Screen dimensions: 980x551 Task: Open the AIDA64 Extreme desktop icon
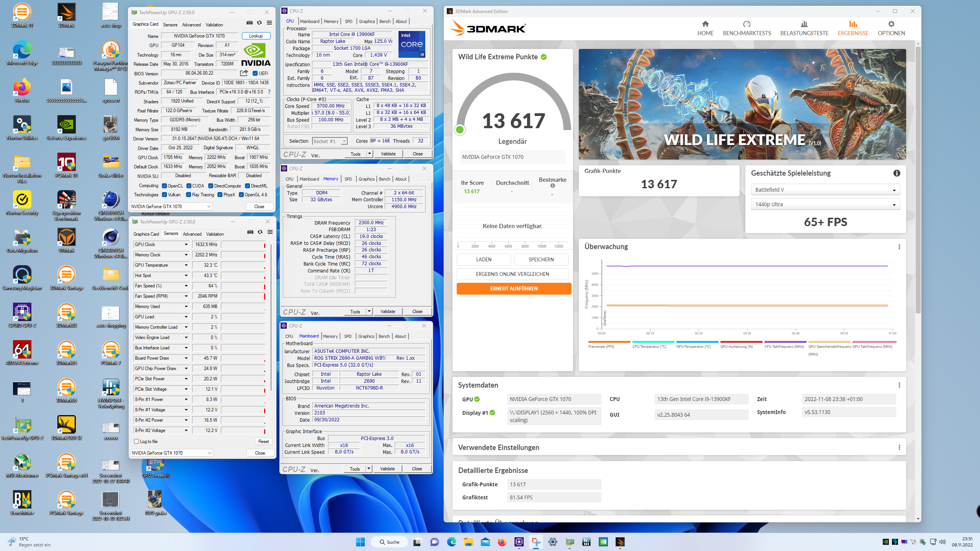point(22,353)
